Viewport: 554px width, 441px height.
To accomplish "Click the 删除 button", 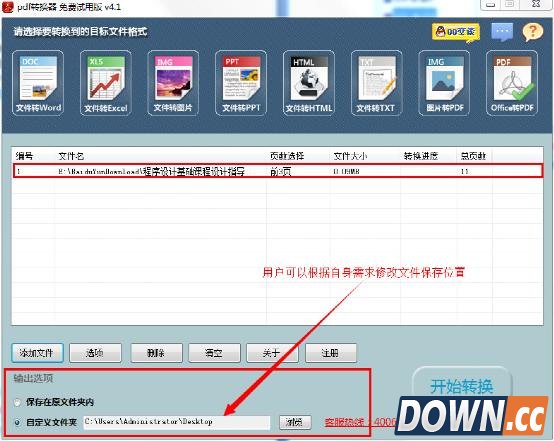I will point(157,353).
